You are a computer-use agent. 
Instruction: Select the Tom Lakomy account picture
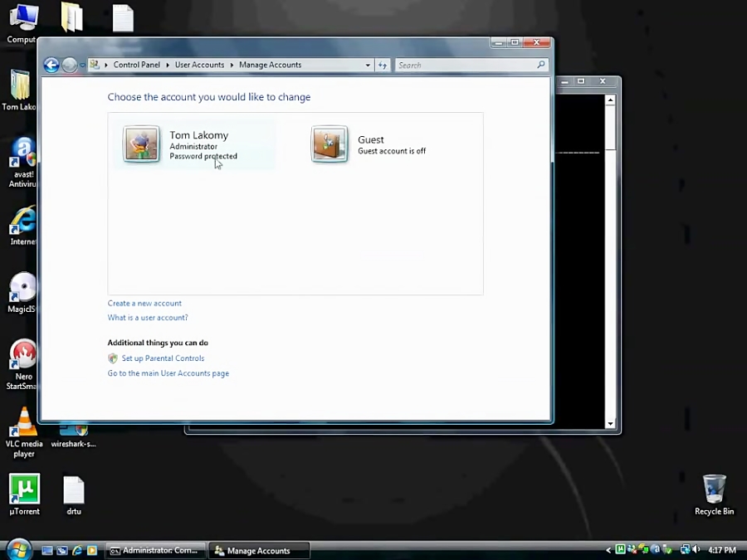[x=141, y=144]
